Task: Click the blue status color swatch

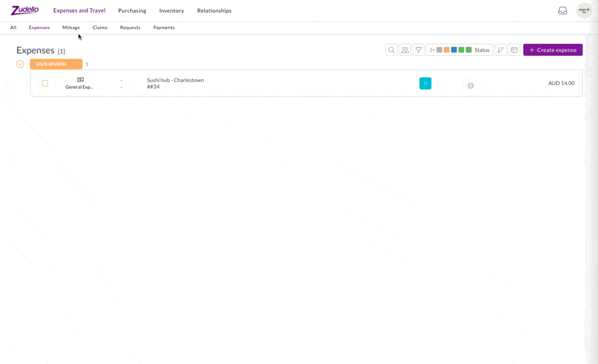Action: [454, 50]
